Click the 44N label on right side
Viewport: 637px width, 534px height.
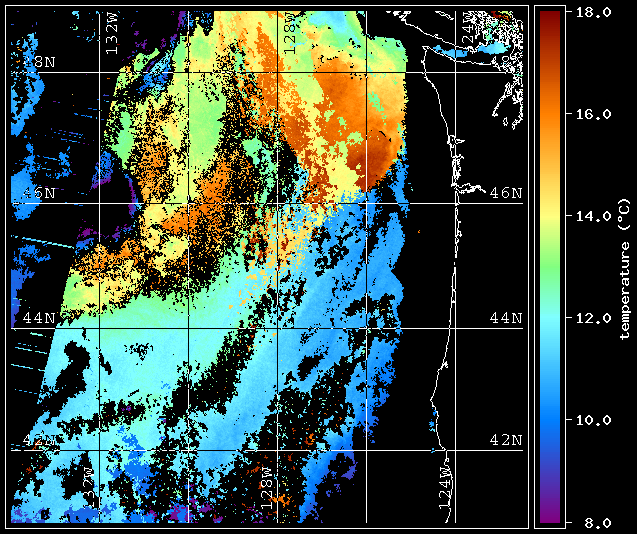(x=506, y=318)
